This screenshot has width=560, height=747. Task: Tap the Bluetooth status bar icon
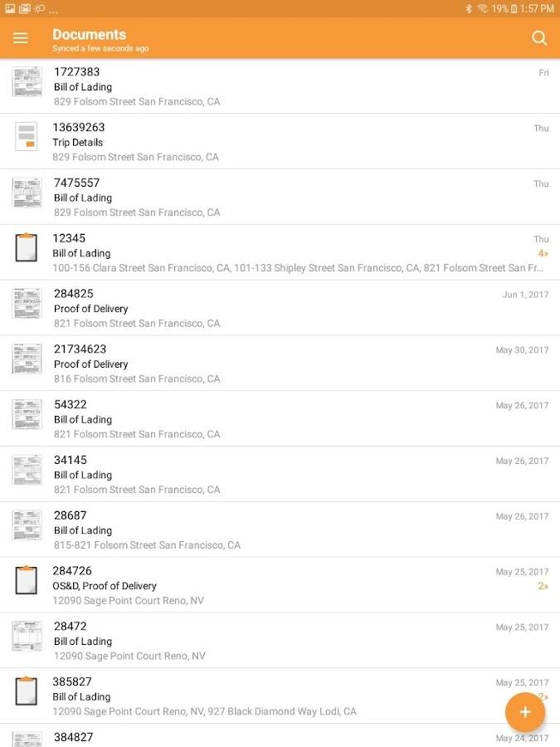click(469, 8)
